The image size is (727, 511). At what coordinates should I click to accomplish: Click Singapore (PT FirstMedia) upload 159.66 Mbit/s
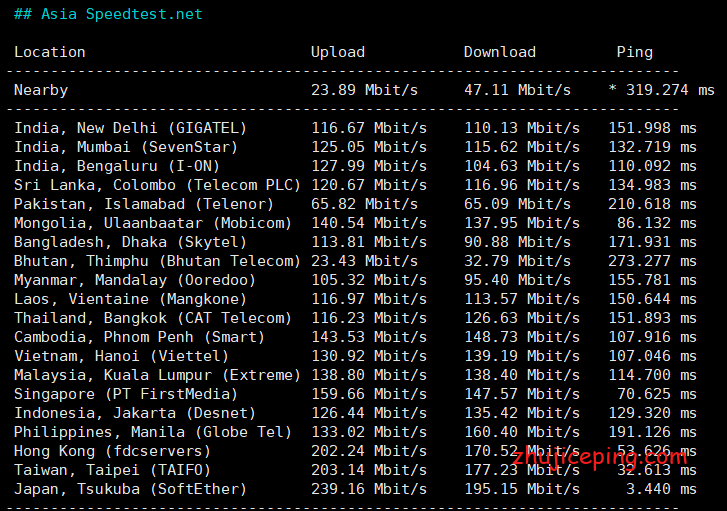coord(369,394)
